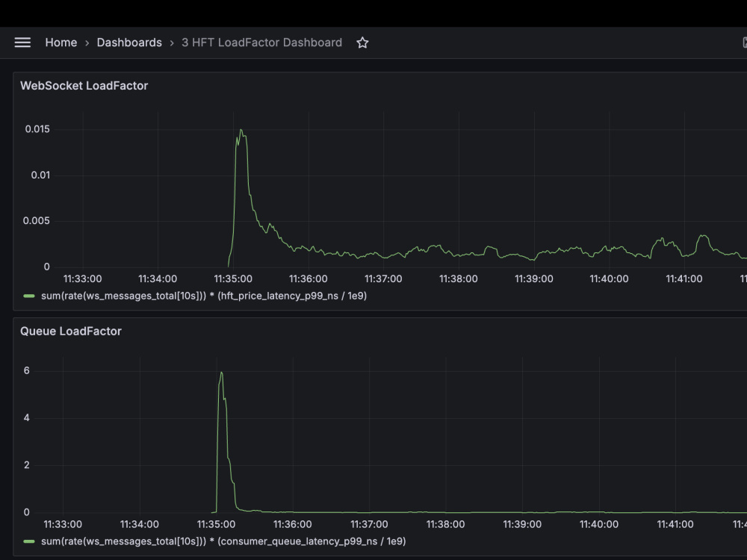Open Queue LoadFactor panel title
Screen dimensions: 747x560
pyautogui.click(x=70, y=332)
